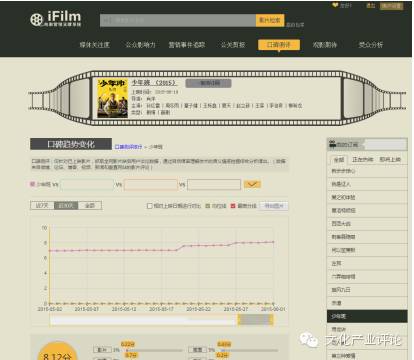Click the camera icon in subscriptions header
The height and width of the screenshot is (360, 414).
click(332, 144)
